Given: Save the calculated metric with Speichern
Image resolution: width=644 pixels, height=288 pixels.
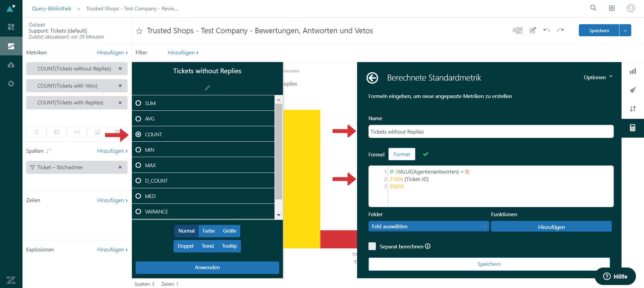Looking at the screenshot, I should tap(489, 264).
